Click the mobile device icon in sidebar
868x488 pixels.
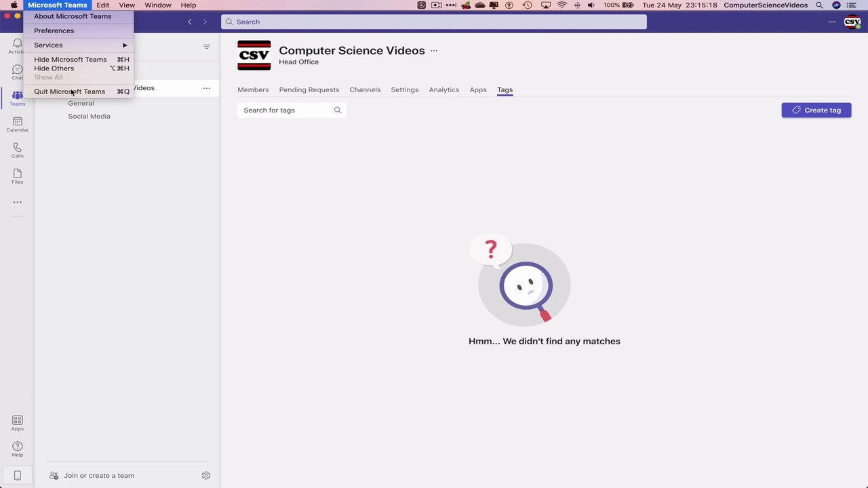point(17,475)
